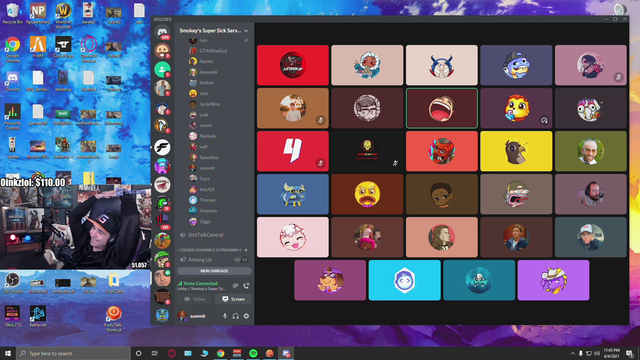Toggle screen sharing with the Screen button
The height and width of the screenshot is (360, 640).
click(233, 299)
